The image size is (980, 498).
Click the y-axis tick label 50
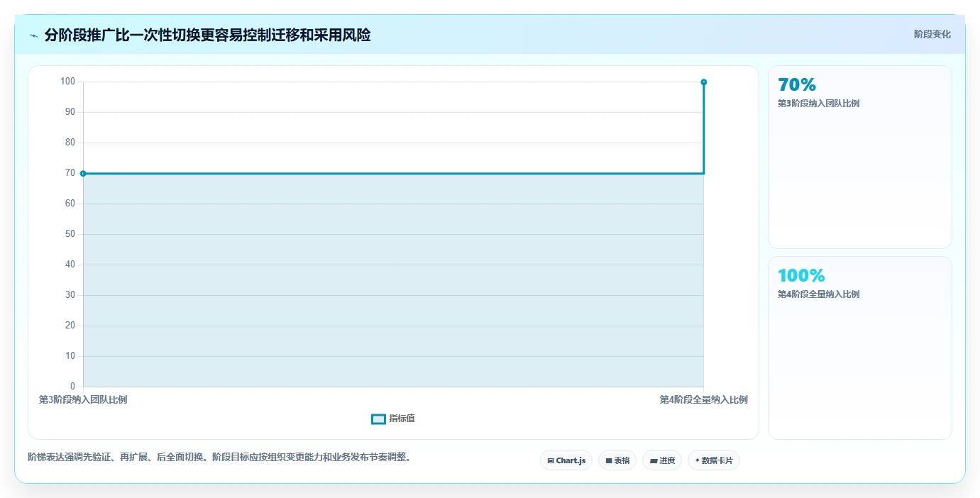pos(70,234)
